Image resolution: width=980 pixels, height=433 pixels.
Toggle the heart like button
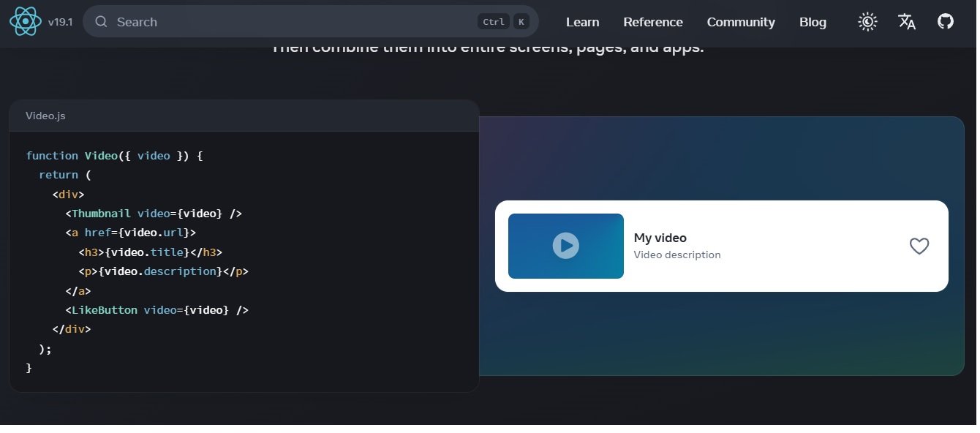[919, 246]
